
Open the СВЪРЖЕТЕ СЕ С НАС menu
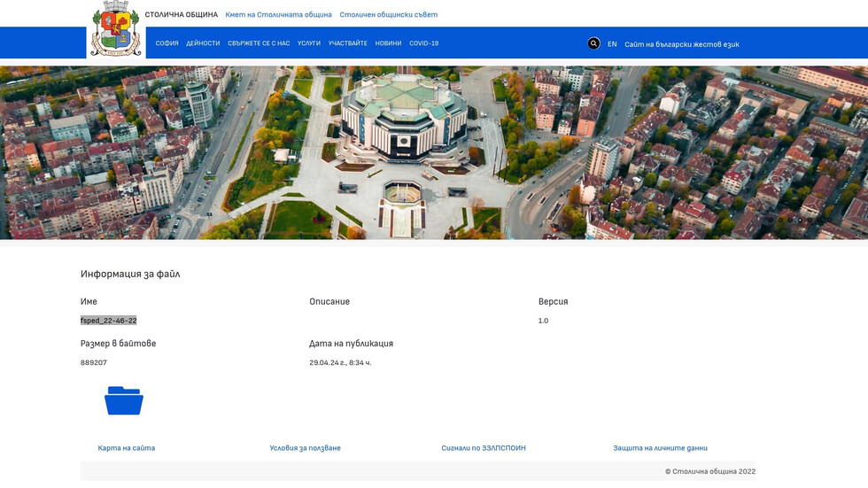(259, 43)
